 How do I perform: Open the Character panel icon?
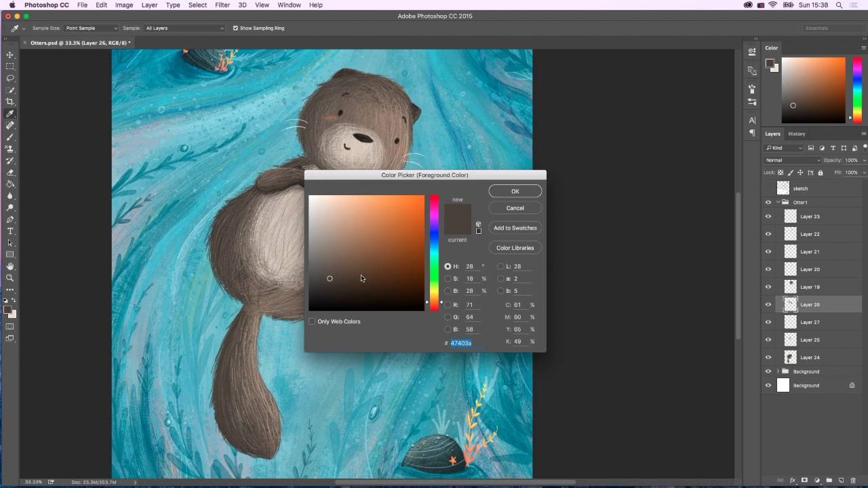[x=752, y=120]
